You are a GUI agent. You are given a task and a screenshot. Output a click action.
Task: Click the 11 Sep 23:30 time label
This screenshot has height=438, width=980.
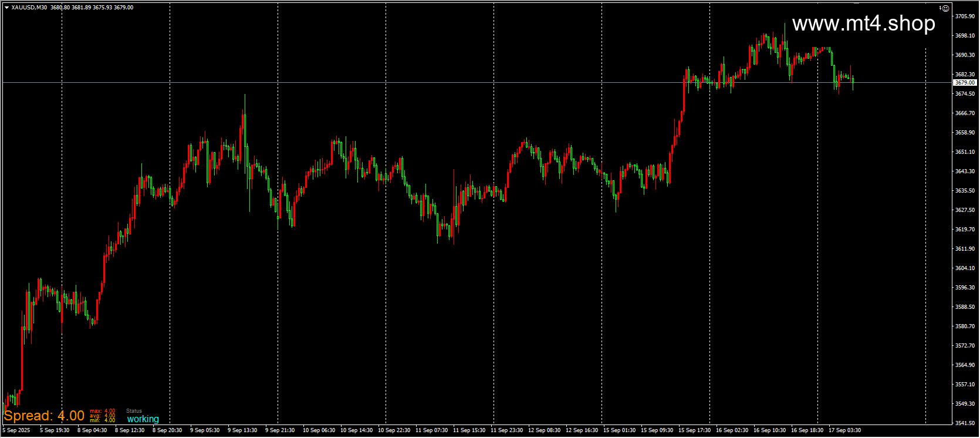pyautogui.click(x=506, y=430)
